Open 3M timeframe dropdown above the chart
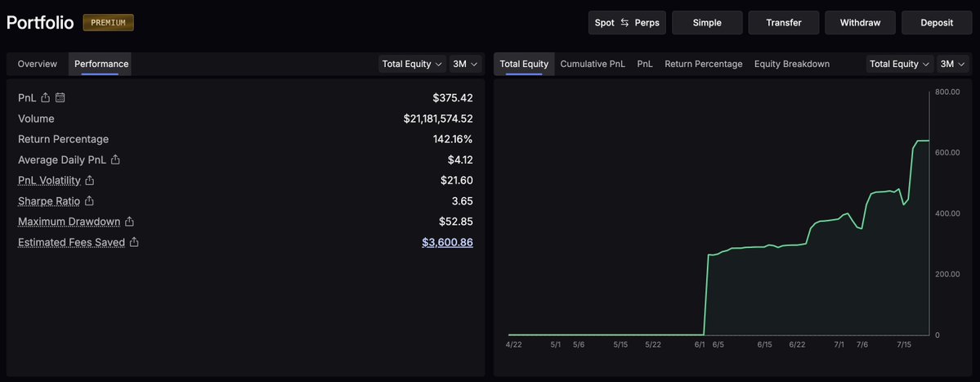The image size is (980, 382). [x=952, y=64]
